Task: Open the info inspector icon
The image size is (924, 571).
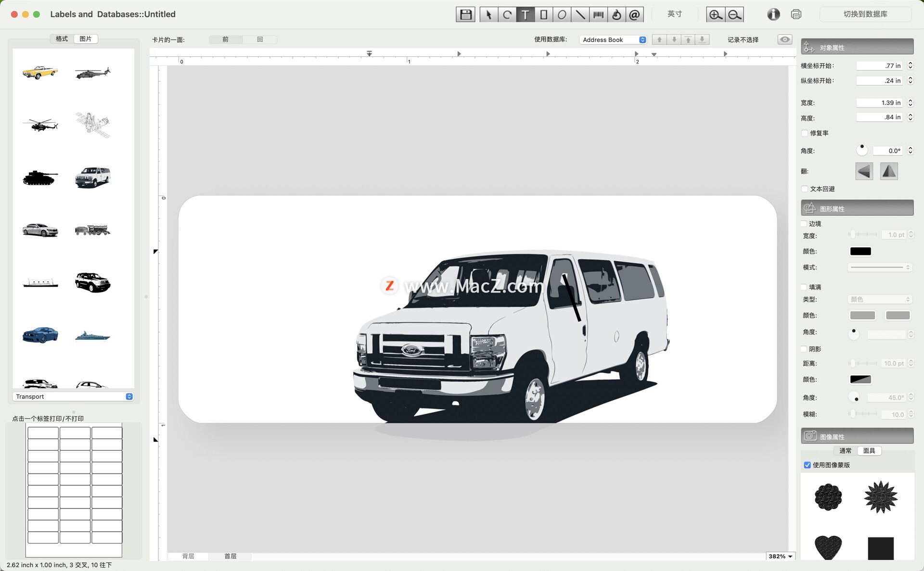Action: point(773,14)
